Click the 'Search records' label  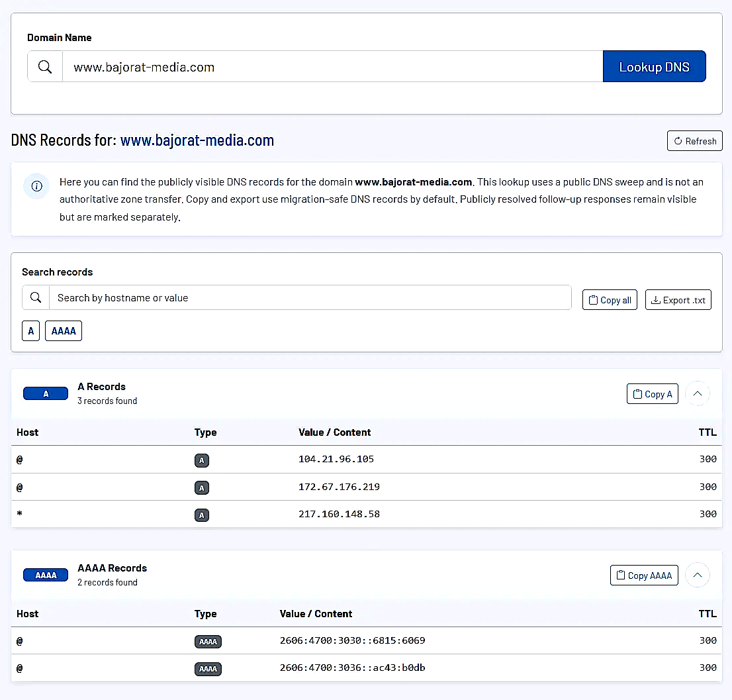point(58,272)
